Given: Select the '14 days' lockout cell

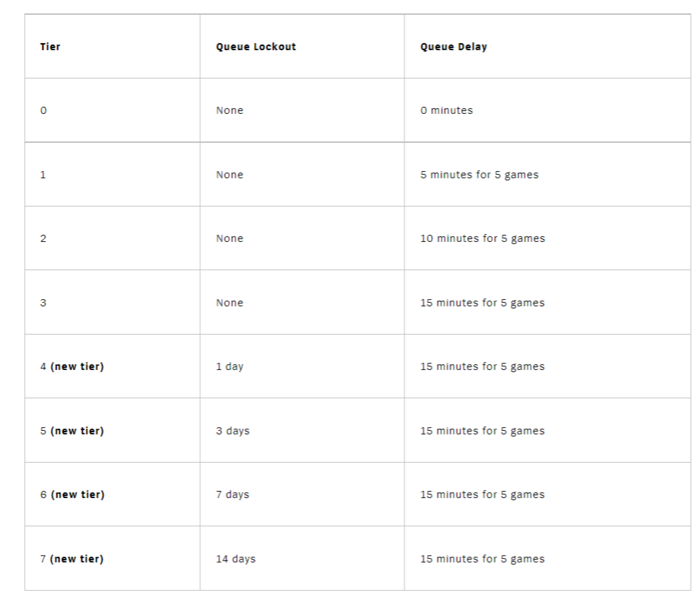Looking at the screenshot, I should click(302, 558).
